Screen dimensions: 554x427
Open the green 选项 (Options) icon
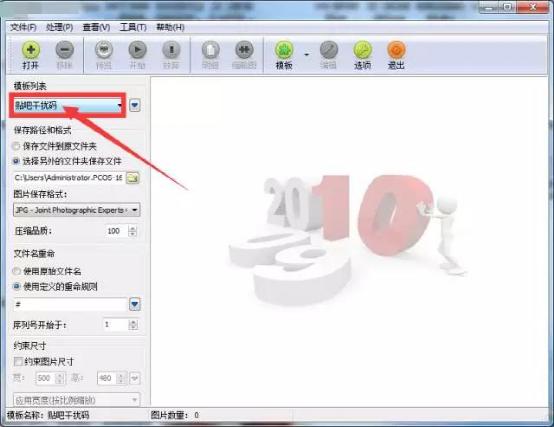point(363,49)
